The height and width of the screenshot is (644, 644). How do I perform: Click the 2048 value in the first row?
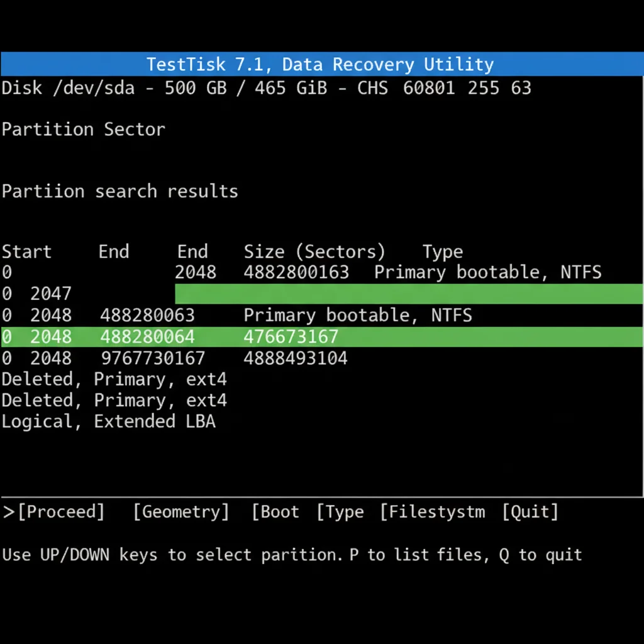196,272
